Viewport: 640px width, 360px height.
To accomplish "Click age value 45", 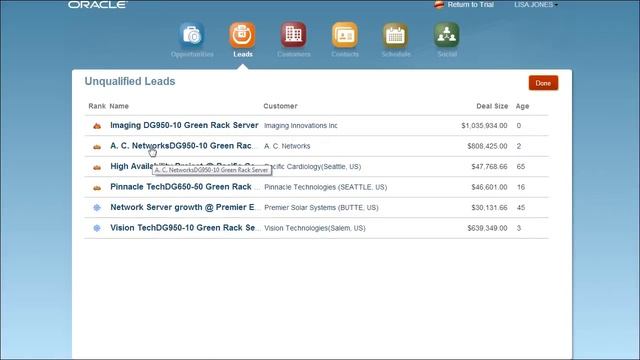I will 521,207.
